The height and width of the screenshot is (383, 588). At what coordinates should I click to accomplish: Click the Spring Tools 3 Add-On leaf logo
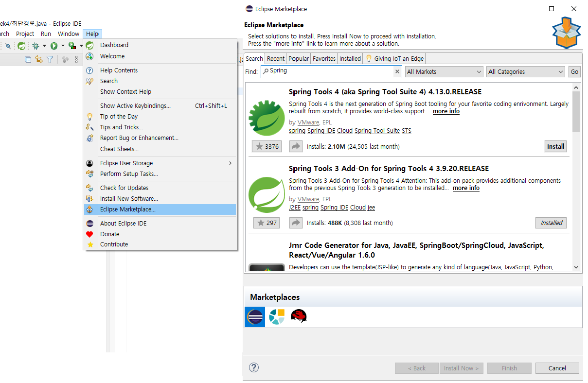point(267,194)
